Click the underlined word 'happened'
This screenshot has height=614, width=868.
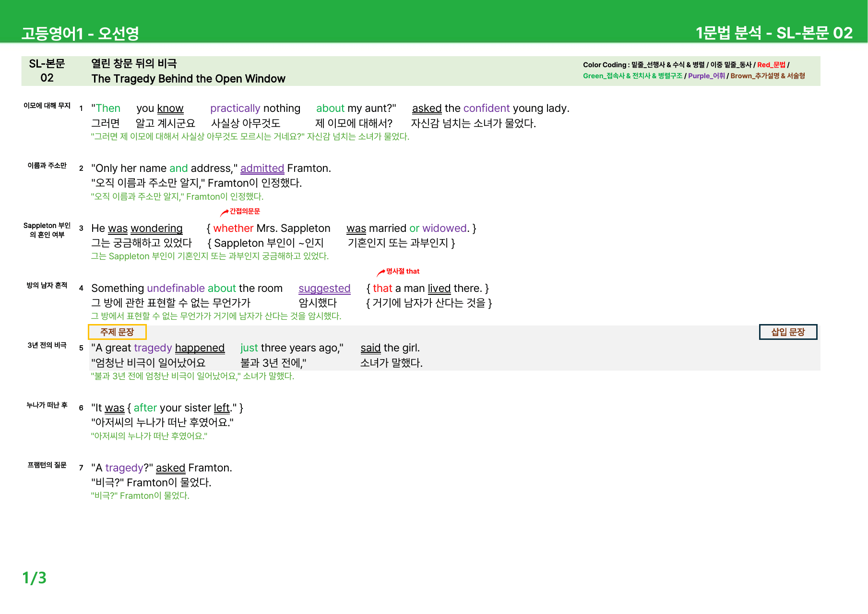[x=200, y=348]
